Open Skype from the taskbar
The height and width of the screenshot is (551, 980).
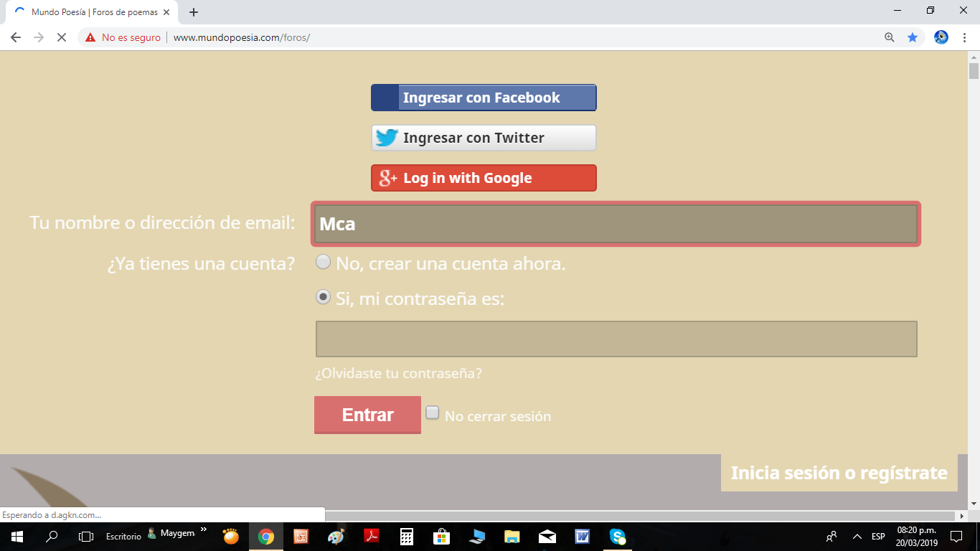(617, 536)
